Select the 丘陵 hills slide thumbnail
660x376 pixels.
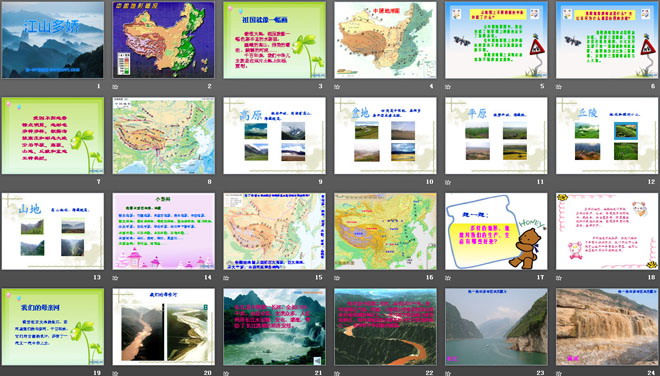click(607, 136)
